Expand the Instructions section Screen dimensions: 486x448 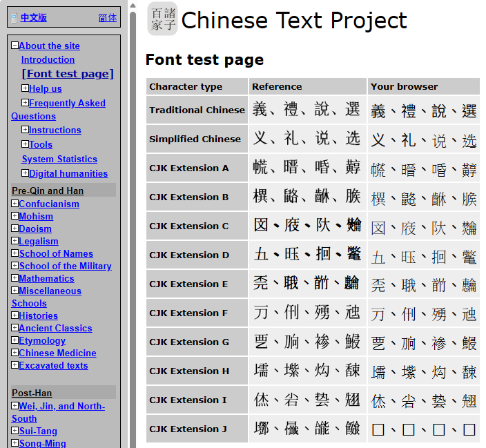(x=25, y=129)
